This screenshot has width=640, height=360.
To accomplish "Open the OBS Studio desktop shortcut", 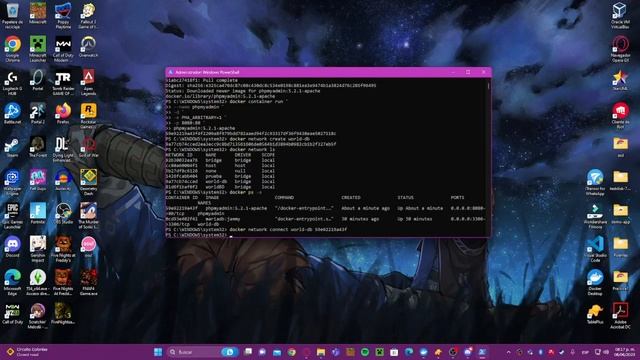I will (x=63, y=213).
